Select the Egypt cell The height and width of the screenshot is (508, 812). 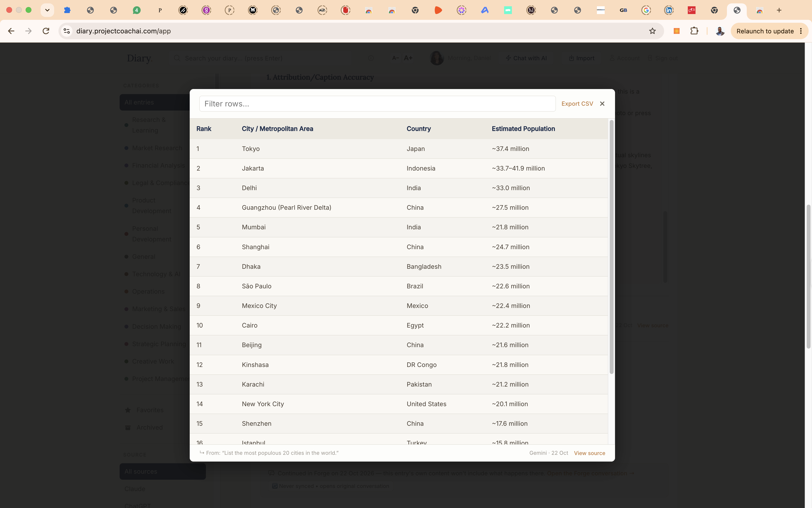(x=415, y=325)
